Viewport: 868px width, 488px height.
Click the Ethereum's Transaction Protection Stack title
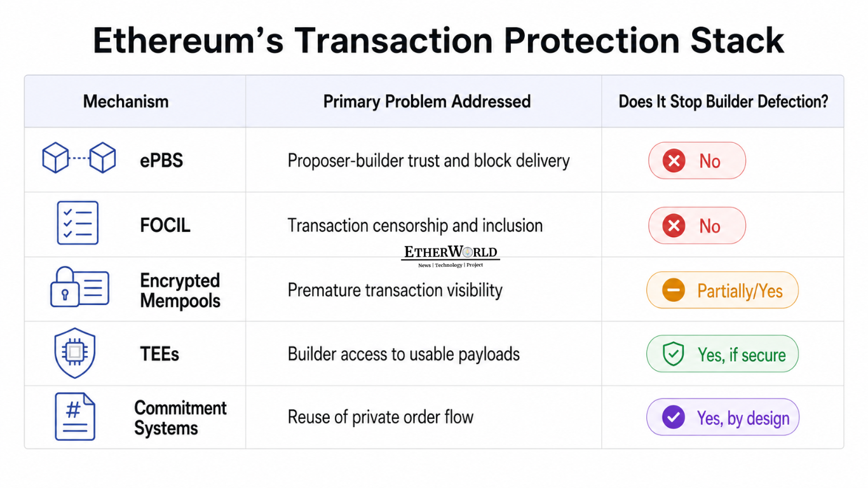pos(438,41)
